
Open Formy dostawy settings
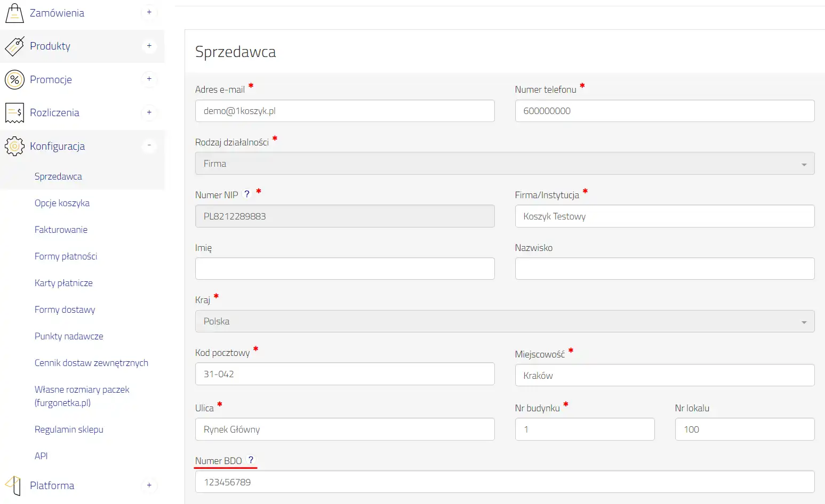[x=65, y=310]
